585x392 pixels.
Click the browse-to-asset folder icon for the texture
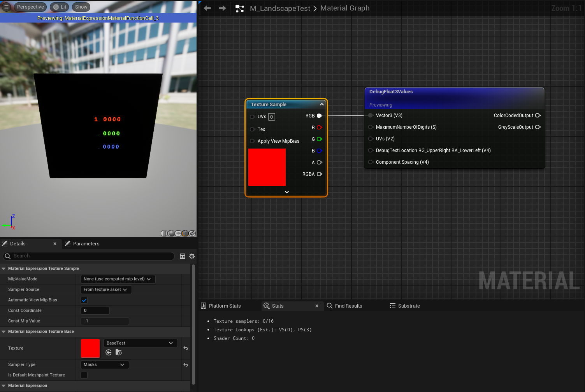tap(119, 352)
